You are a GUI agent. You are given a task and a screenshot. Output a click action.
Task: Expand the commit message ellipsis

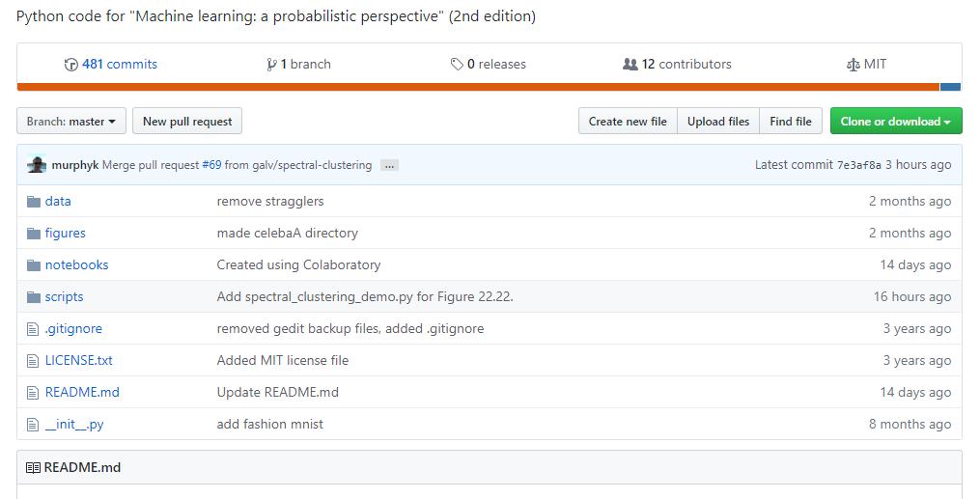click(x=389, y=165)
